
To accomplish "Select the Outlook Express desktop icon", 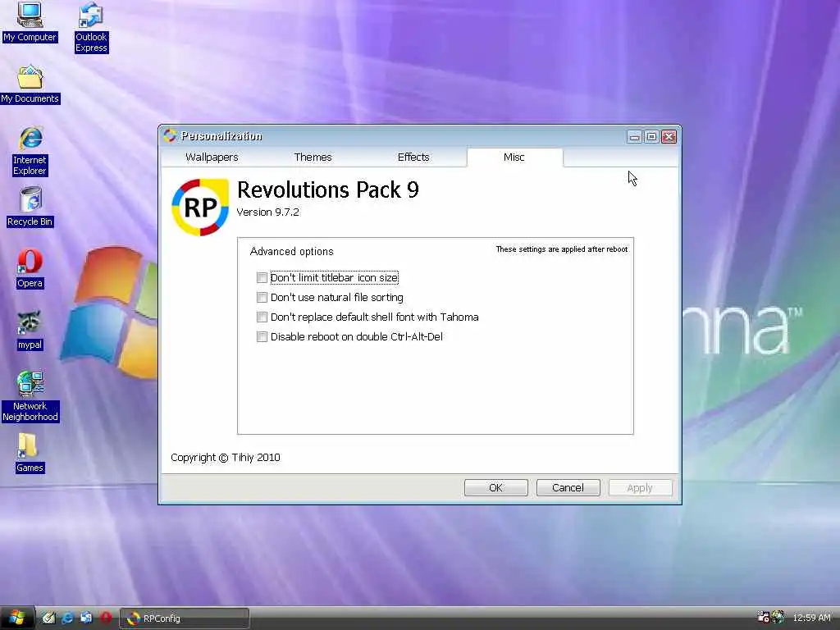I will click(91, 27).
